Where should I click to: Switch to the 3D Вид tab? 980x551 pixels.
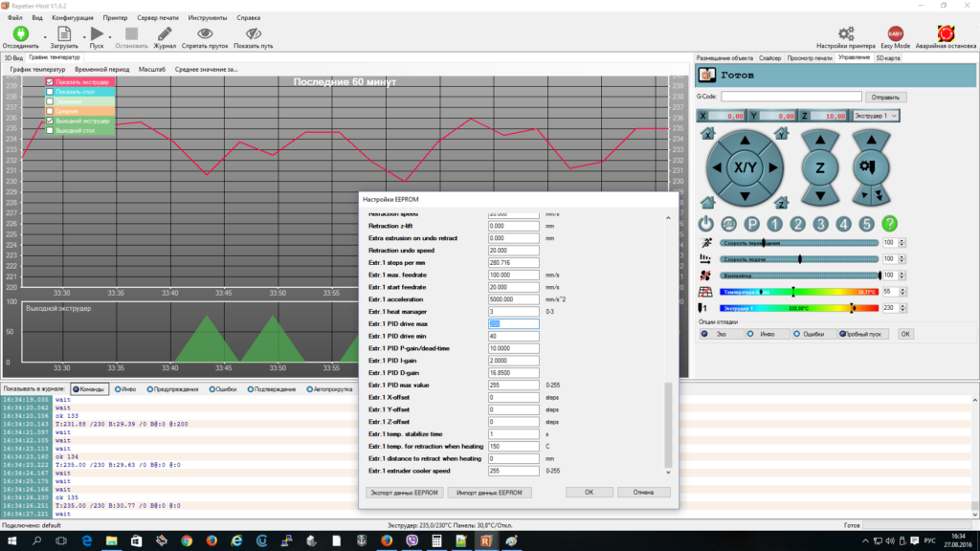click(x=13, y=58)
